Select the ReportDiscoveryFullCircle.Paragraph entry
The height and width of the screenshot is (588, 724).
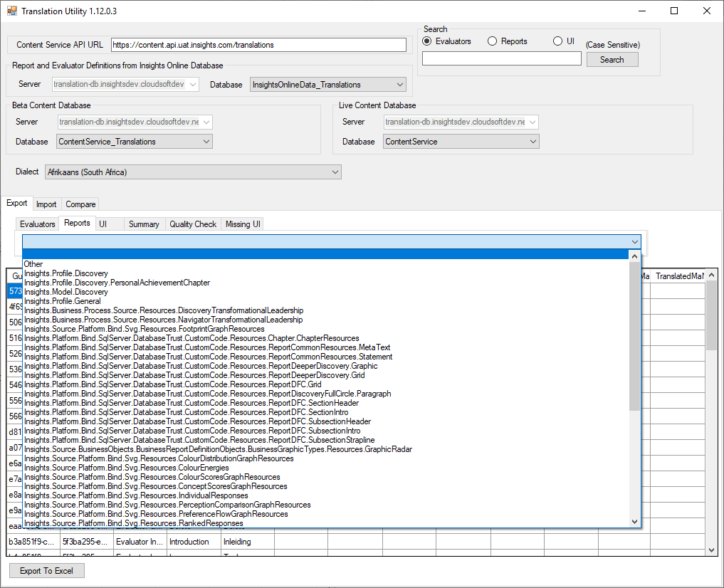point(325,393)
